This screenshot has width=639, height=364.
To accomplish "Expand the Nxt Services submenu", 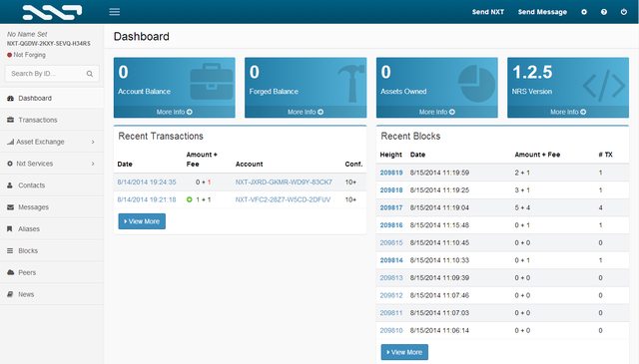I will pyautogui.click(x=52, y=164).
